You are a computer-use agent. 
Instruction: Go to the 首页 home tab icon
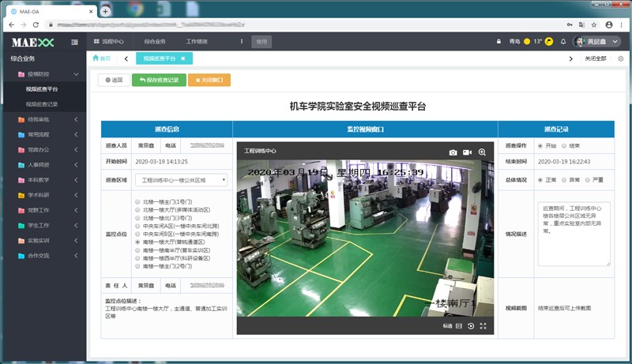point(102,58)
